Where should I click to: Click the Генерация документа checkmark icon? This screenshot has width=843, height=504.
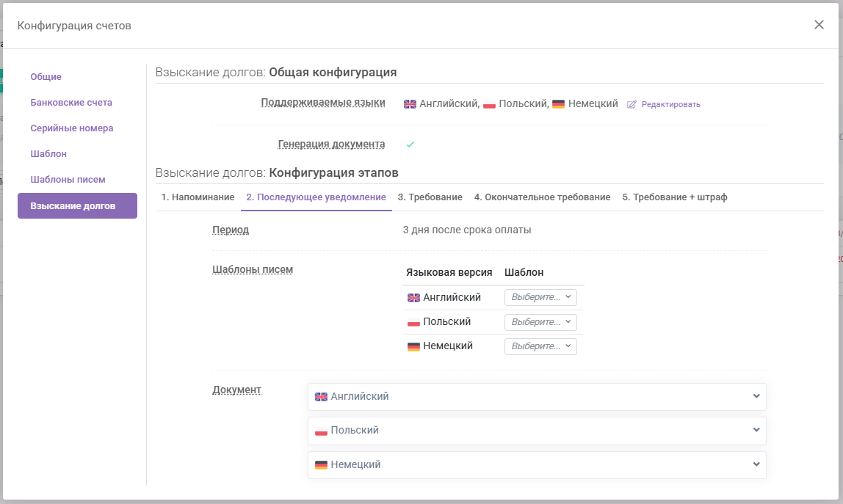click(410, 144)
